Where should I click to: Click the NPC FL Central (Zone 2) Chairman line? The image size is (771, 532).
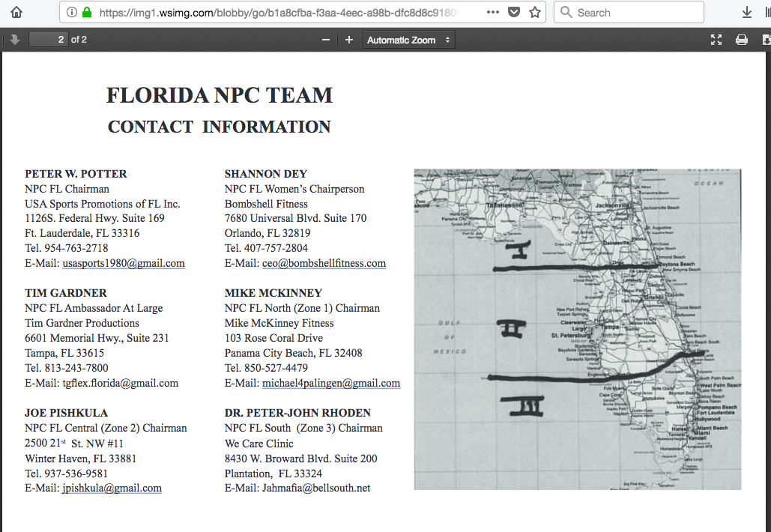(x=106, y=429)
